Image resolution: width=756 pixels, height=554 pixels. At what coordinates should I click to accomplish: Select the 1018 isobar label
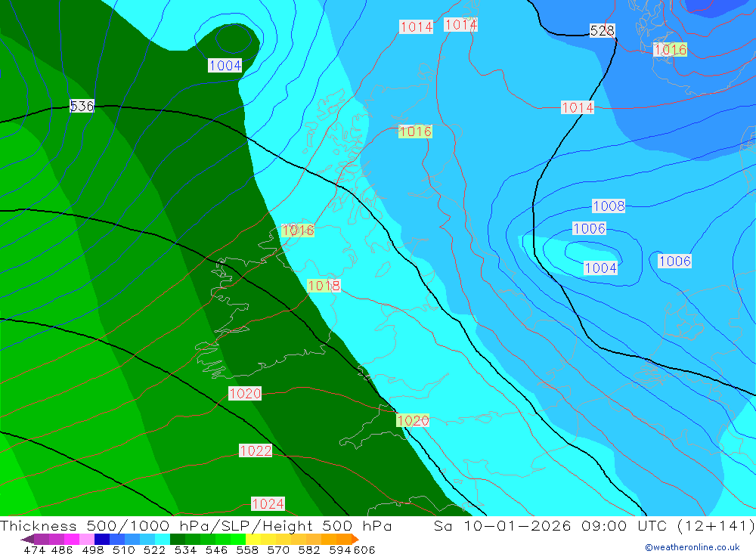(324, 286)
